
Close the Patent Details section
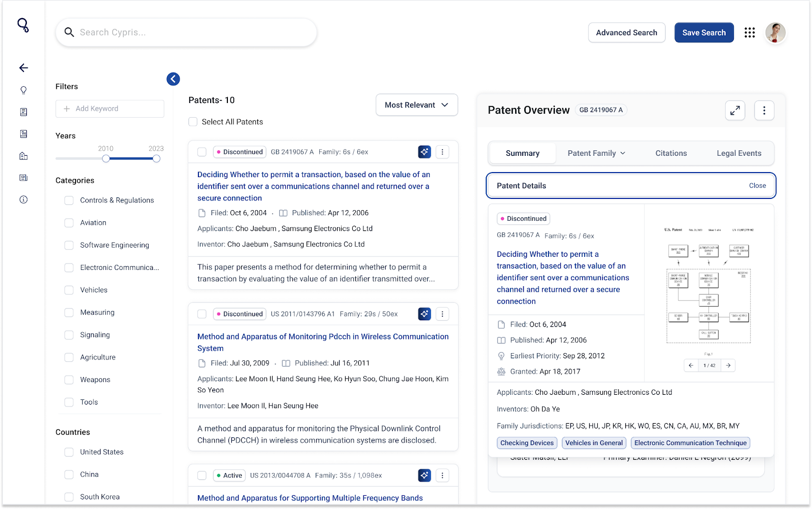pyautogui.click(x=757, y=186)
